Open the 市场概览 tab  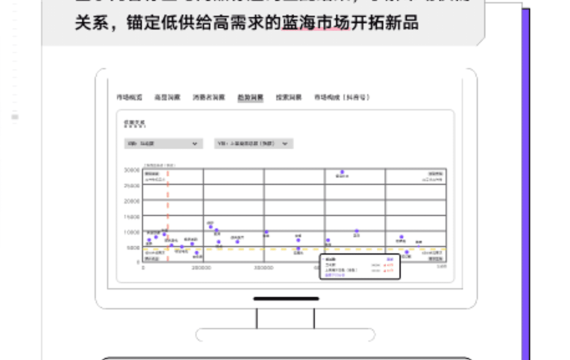click(x=129, y=97)
